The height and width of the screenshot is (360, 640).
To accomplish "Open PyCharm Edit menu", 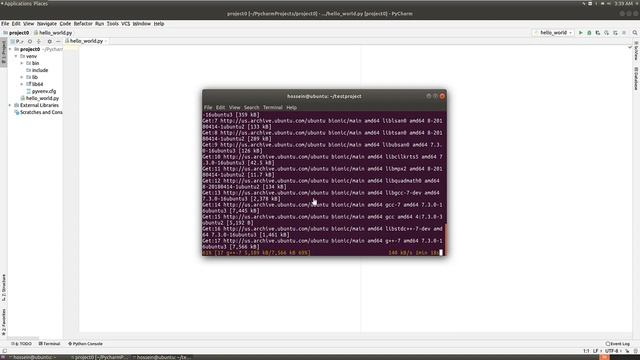I will (16, 24).
